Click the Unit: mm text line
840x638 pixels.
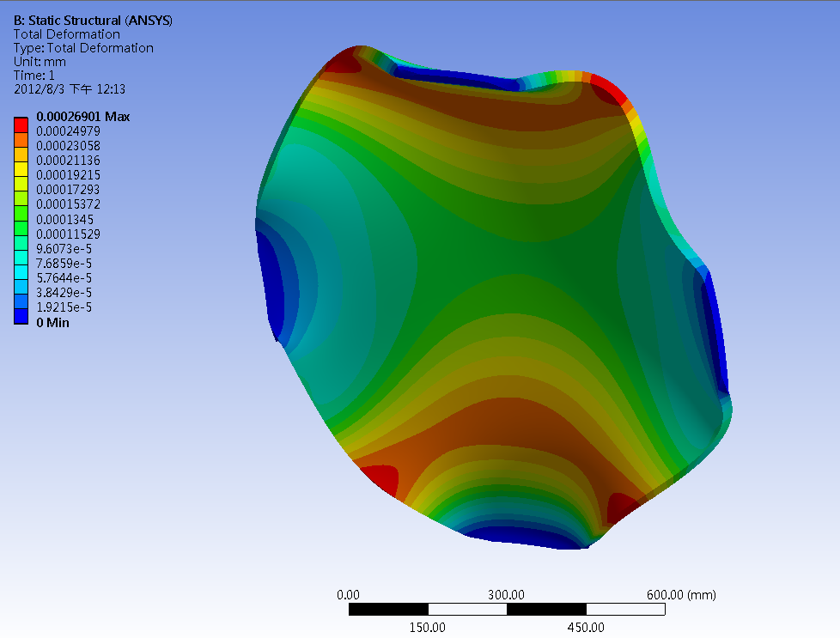pyautogui.click(x=40, y=62)
